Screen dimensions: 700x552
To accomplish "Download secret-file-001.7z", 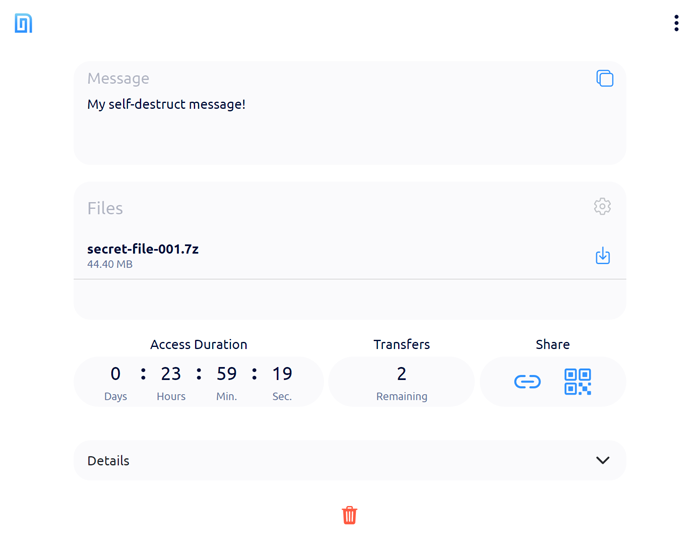I will 603,255.
